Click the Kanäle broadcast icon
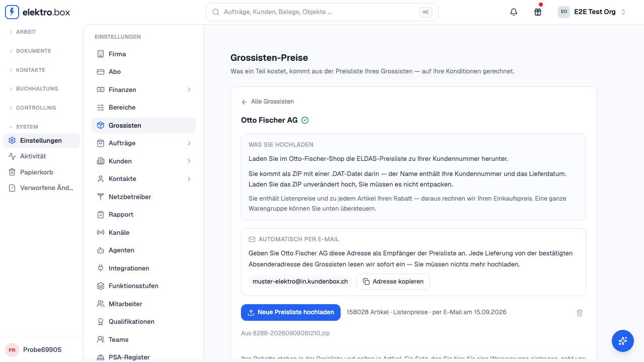This screenshot has width=644, height=362. pos(100,233)
